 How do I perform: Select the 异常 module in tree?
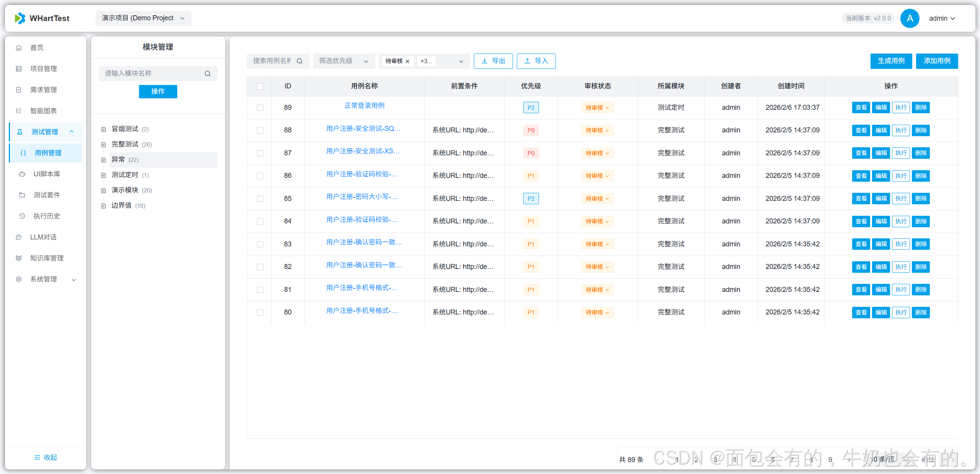tap(118, 160)
